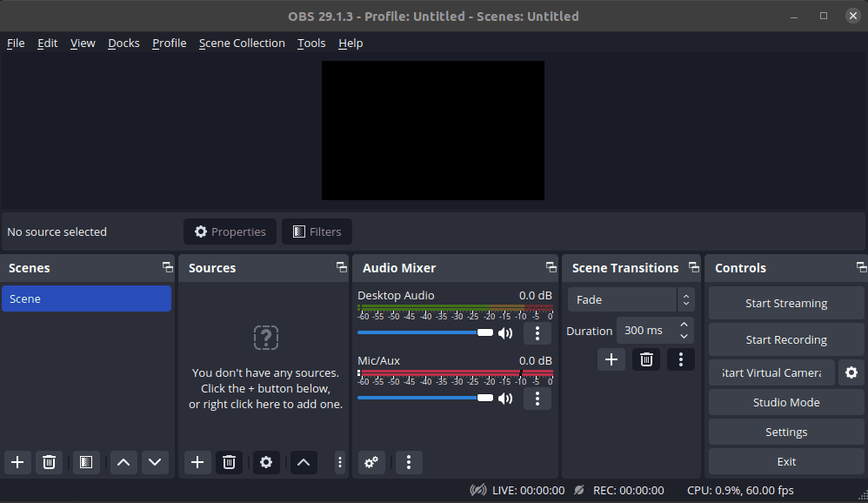868x503 pixels.
Task: Open the Audio Mixer three-dot menu
Action: pyautogui.click(x=409, y=462)
